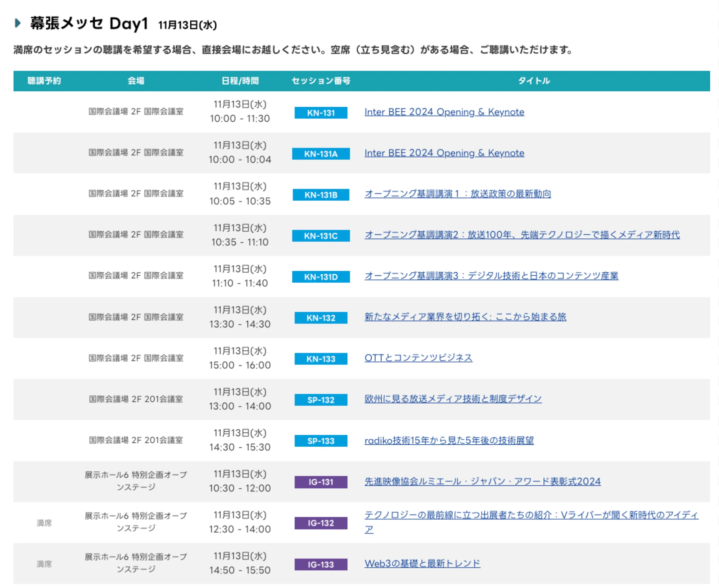Open the KN-131A Inter BEE Opening & Keynote link
This screenshot has width=719, height=588.
click(x=444, y=153)
